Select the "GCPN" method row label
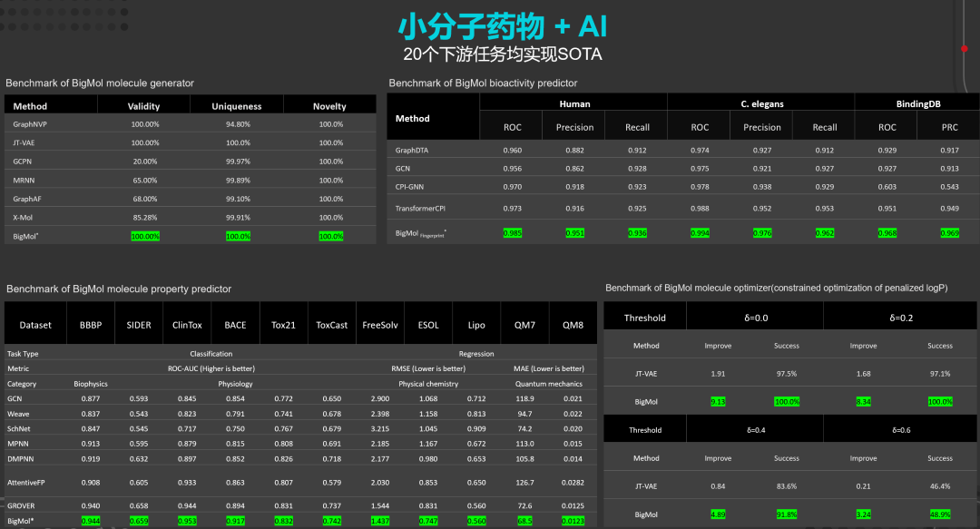Screen dimensions: 980x529 click(x=23, y=162)
